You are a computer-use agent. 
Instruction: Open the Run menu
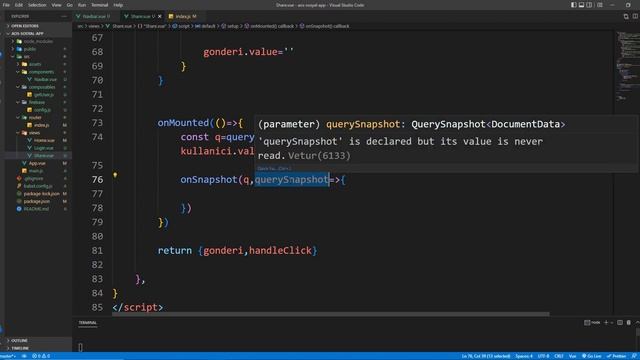click(82, 5)
